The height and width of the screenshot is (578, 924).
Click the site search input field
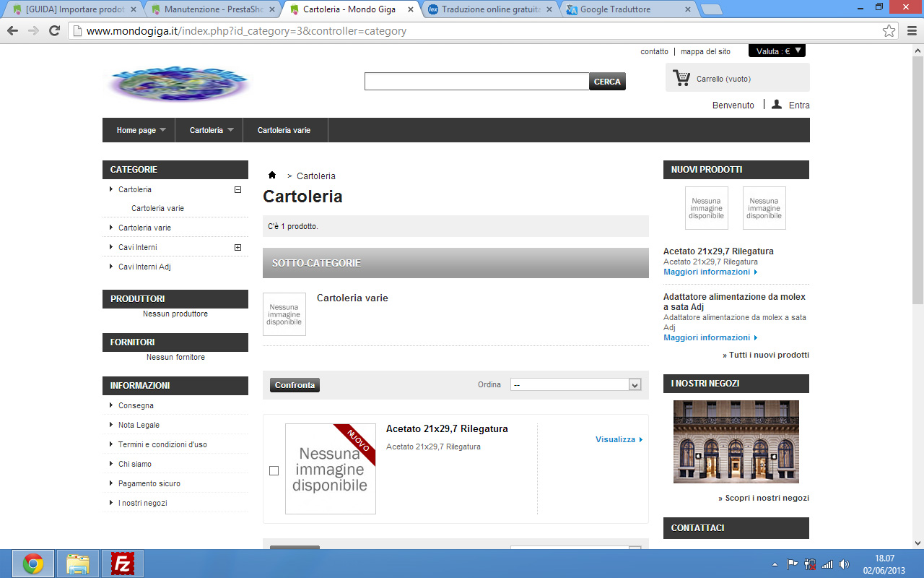[477, 82]
